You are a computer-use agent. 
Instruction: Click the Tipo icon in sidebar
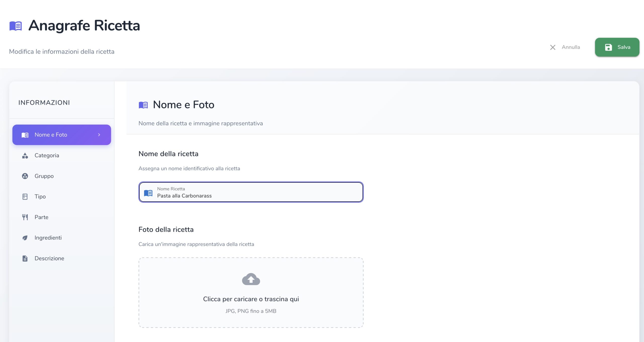(25, 197)
